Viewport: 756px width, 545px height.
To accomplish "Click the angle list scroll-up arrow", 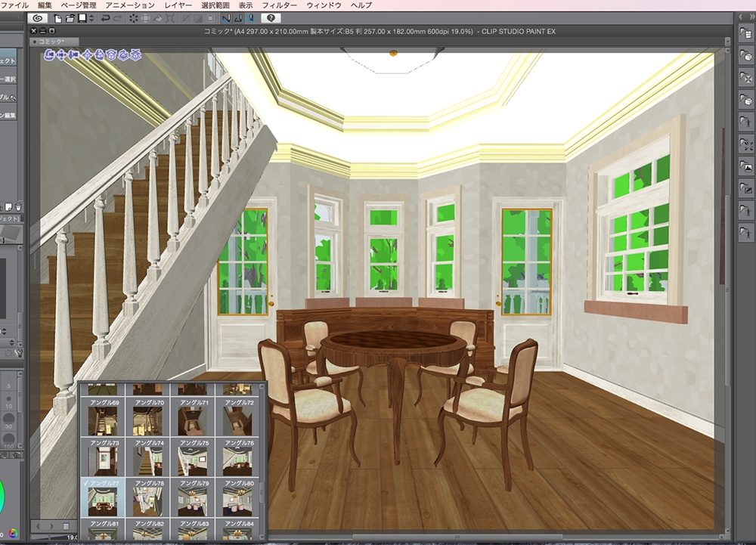I will pos(263,386).
